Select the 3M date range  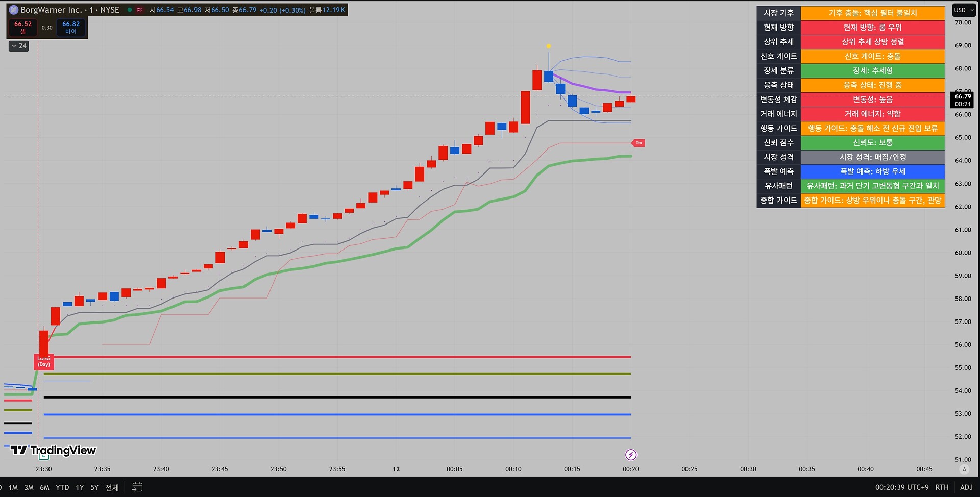(29, 487)
